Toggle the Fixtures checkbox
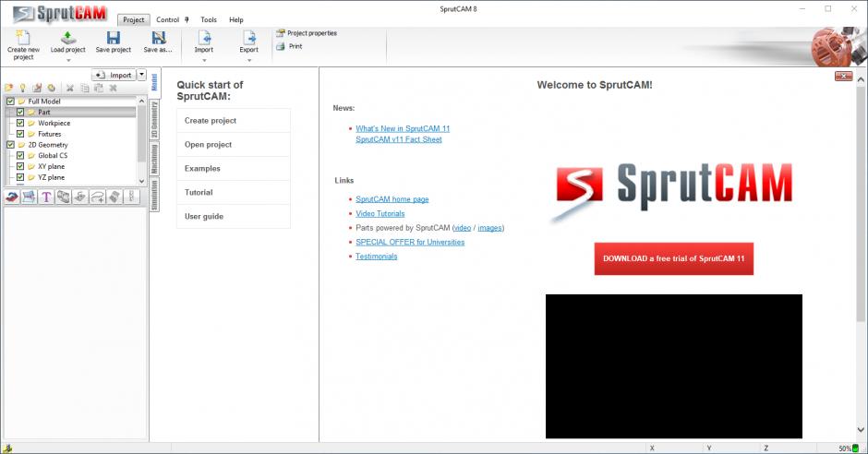The height and width of the screenshot is (454, 868). pyautogui.click(x=20, y=134)
